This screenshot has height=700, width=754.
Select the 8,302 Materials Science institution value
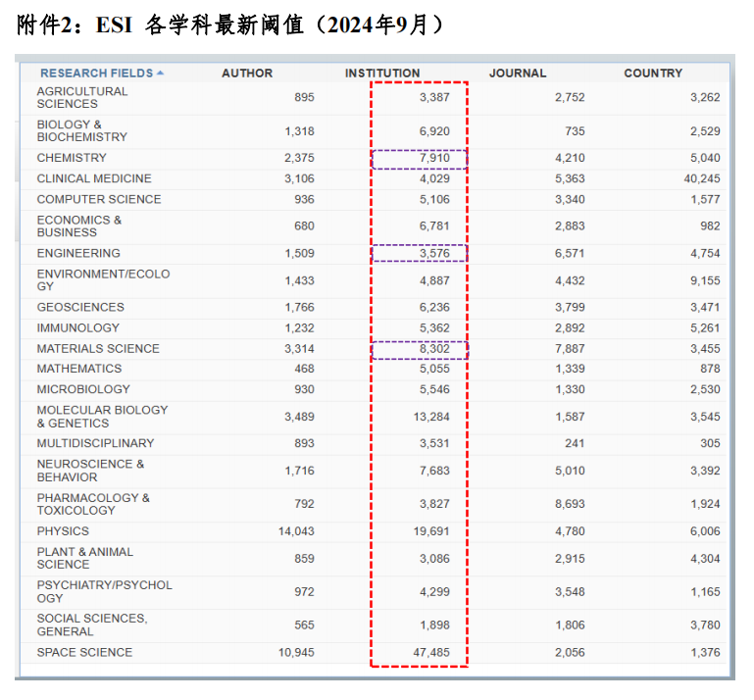433,348
